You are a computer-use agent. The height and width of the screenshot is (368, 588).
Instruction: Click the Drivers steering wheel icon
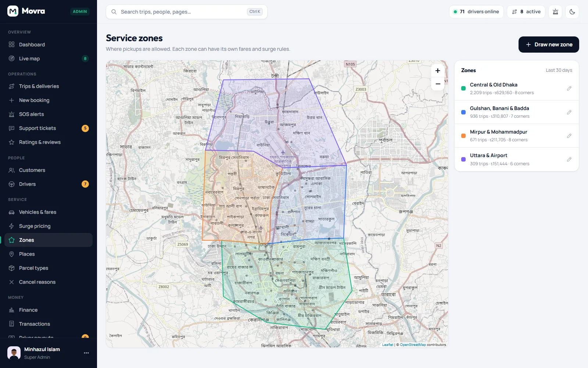(x=11, y=184)
